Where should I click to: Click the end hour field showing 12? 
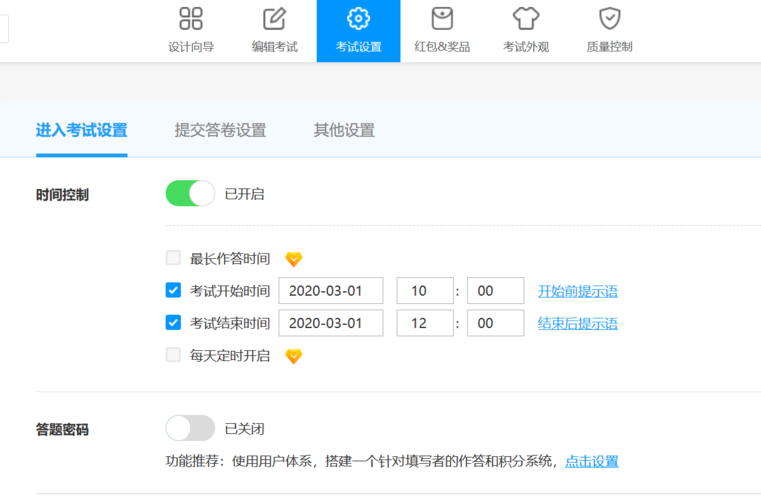coord(425,323)
